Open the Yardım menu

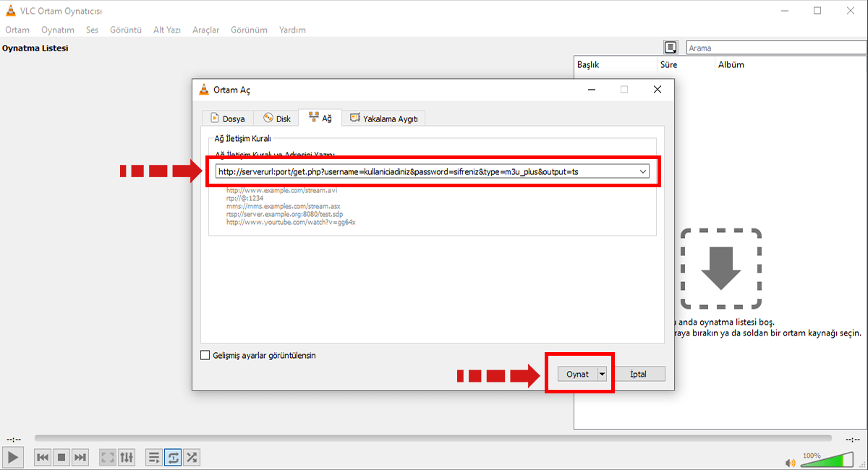[292, 30]
